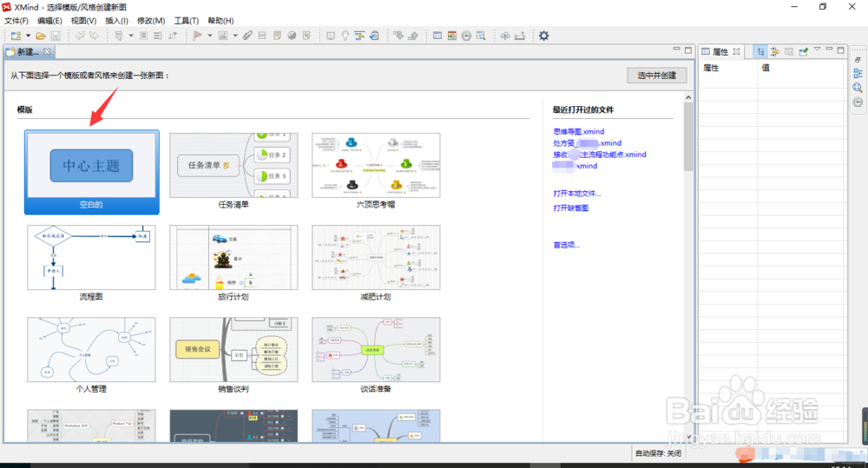The height and width of the screenshot is (468, 868).
Task: Select the 空白的 blank template thumbnail
Action: point(91,172)
